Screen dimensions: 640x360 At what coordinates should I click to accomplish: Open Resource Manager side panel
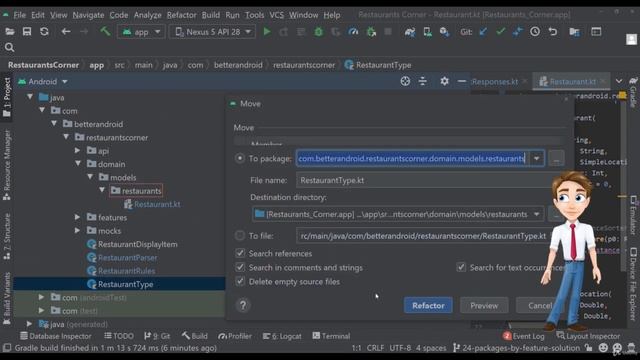tap(7, 166)
